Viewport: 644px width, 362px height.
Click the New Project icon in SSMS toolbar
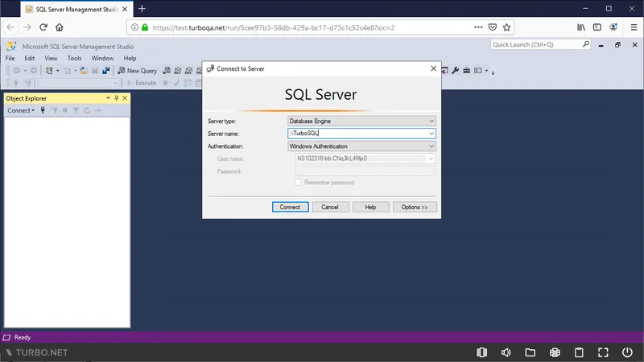[x=49, y=71]
